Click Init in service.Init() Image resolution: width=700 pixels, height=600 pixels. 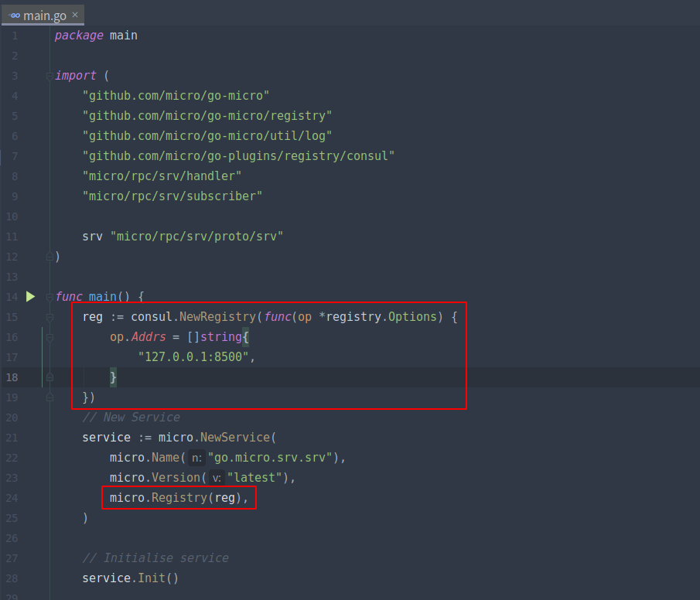pyautogui.click(x=152, y=578)
